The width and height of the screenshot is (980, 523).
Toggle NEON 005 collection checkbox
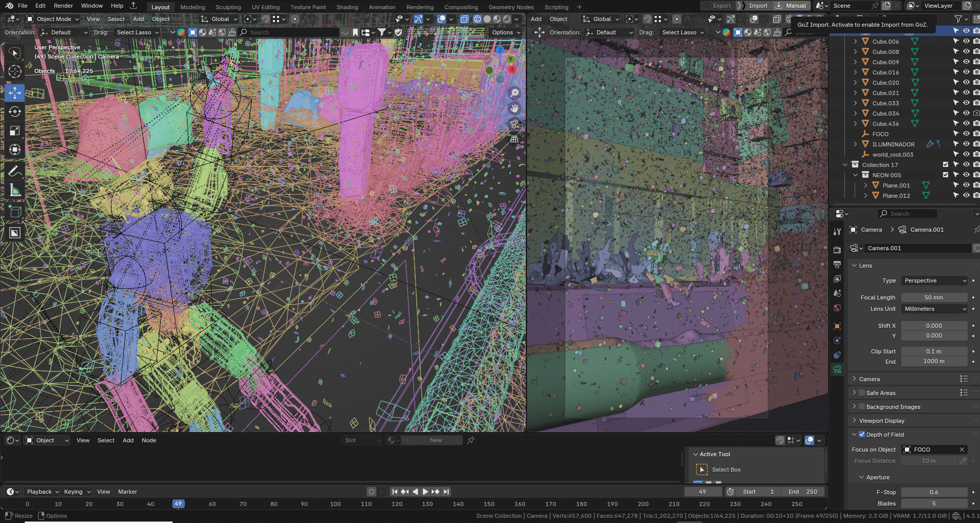click(x=946, y=175)
